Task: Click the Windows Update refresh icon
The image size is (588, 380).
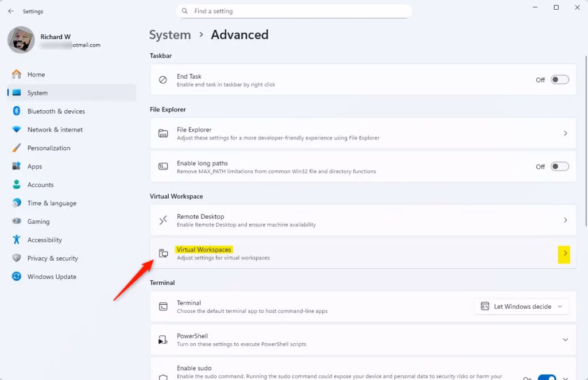Action: pyautogui.click(x=17, y=276)
